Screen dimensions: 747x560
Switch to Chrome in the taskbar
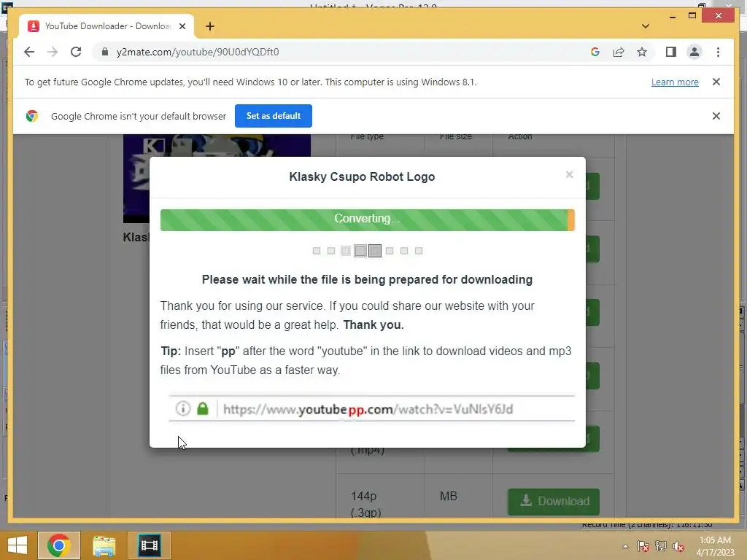(x=58, y=545)
